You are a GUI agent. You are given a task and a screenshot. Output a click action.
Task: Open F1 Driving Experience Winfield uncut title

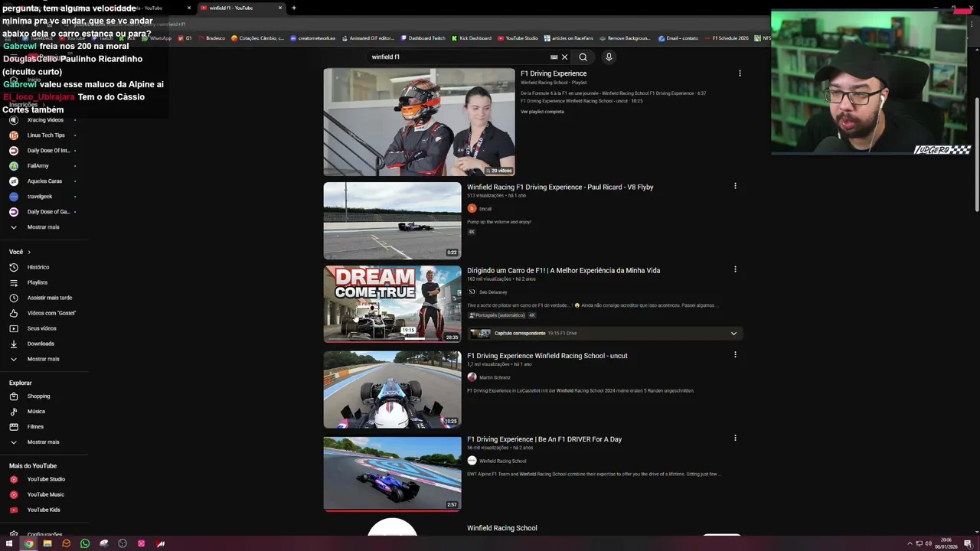coord(547,356)
